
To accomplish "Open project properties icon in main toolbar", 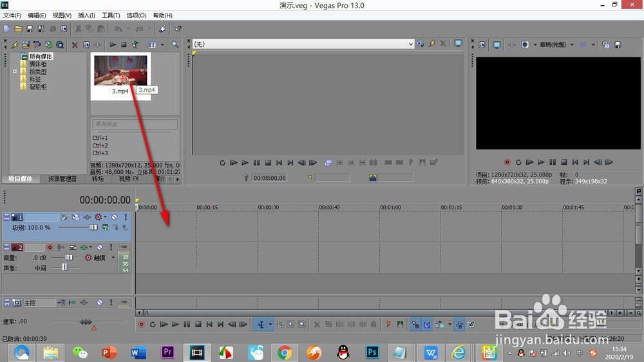I will 64,29.
